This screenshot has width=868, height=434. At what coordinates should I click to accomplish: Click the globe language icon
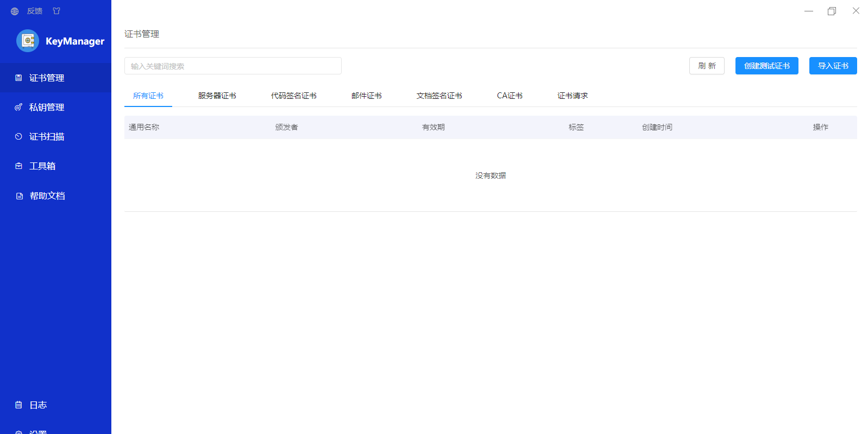click(15, 11)
